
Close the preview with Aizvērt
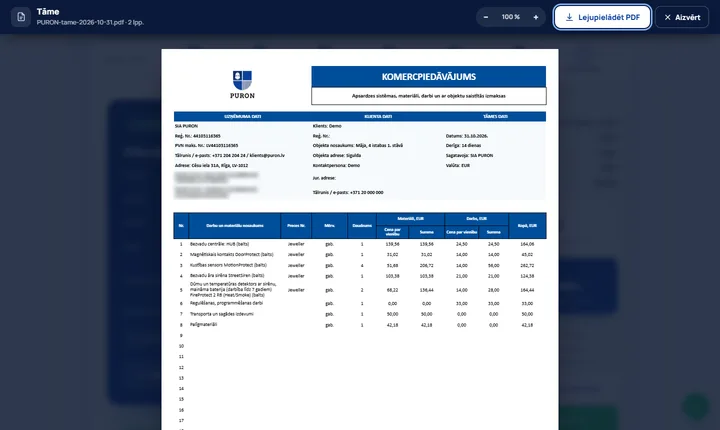coord(682,17)
